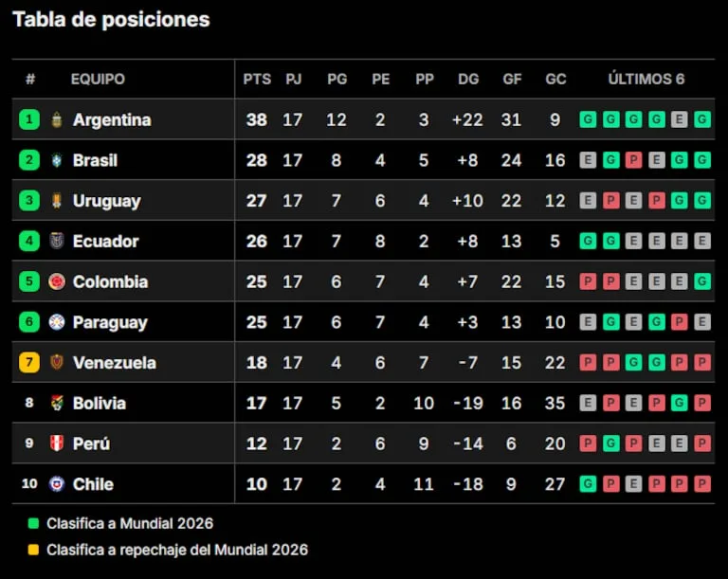Click the Brasil team crest icon
Viewport: 728px width, 579px height.
pos(57,160)
